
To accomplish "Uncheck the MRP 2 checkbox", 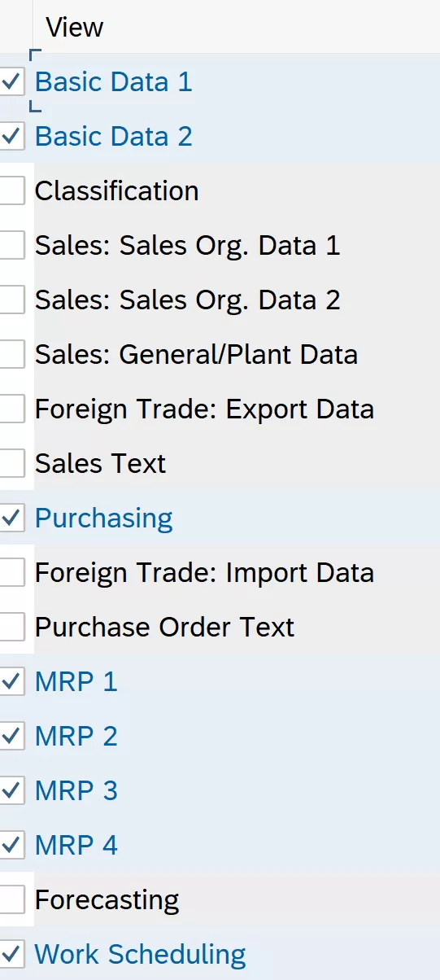I will point(11,736).
